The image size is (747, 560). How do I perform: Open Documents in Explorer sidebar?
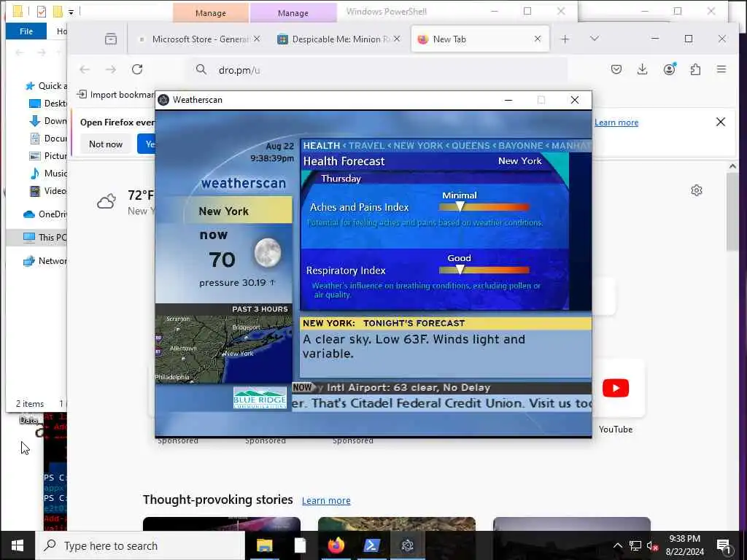point(47,139)
